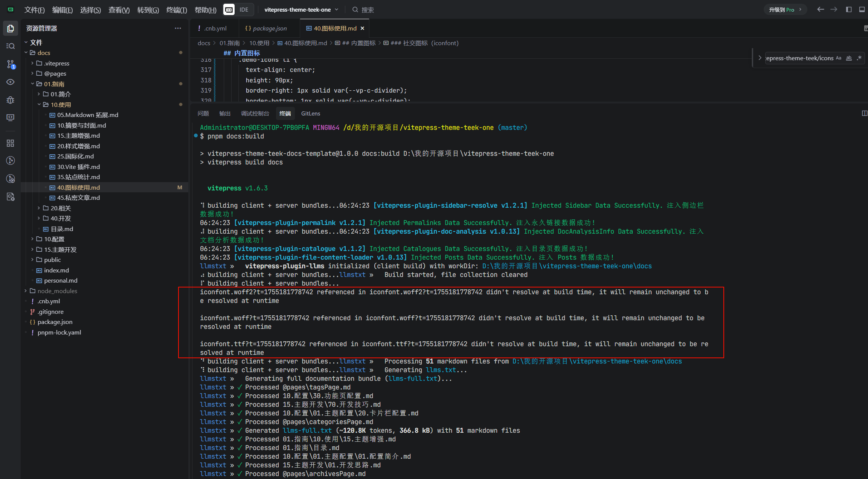Click the 升级到 Pro button
The width and height of the screenshot is (868, 479).
[785, 9]
